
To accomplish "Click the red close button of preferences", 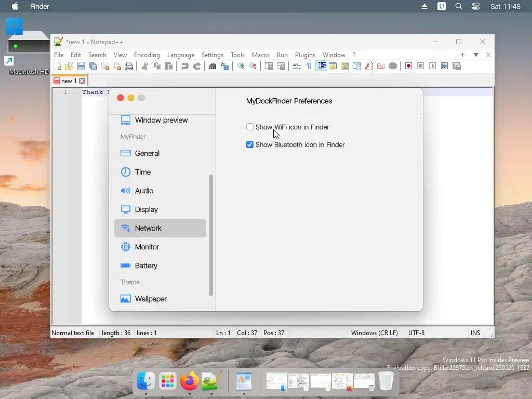I will click(x=121, y=98).
